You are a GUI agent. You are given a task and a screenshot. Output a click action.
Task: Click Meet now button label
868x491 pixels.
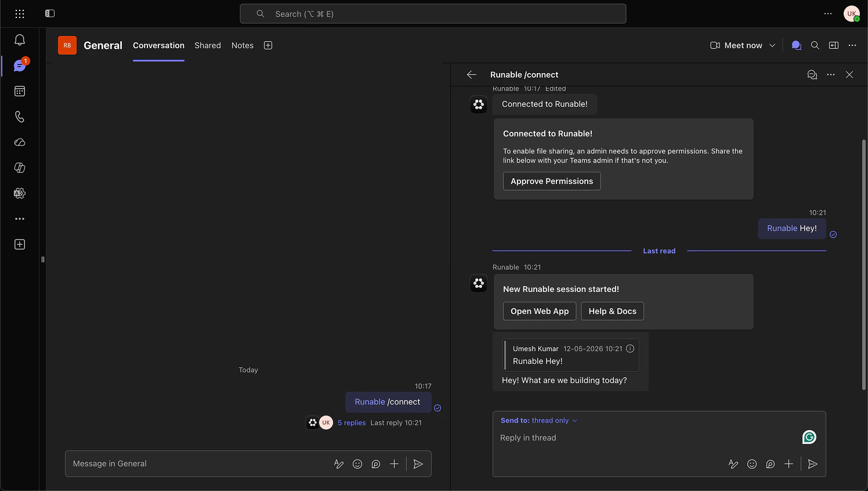743,45
